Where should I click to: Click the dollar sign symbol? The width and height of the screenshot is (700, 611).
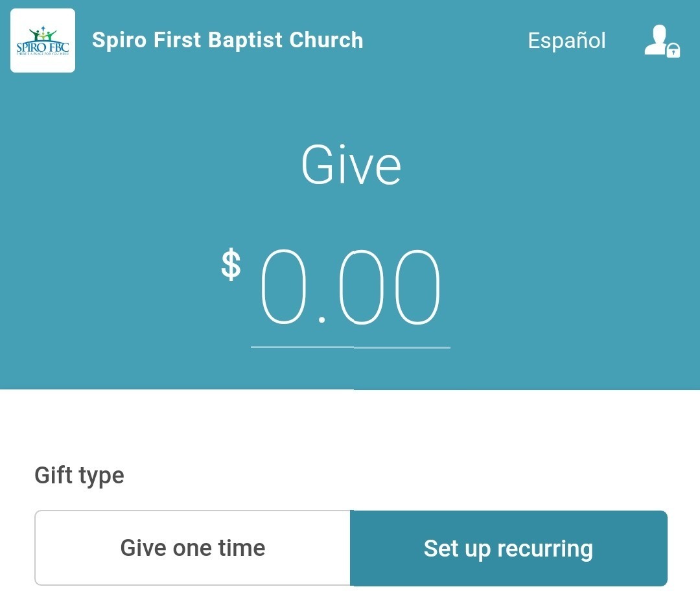click(231, 264)
